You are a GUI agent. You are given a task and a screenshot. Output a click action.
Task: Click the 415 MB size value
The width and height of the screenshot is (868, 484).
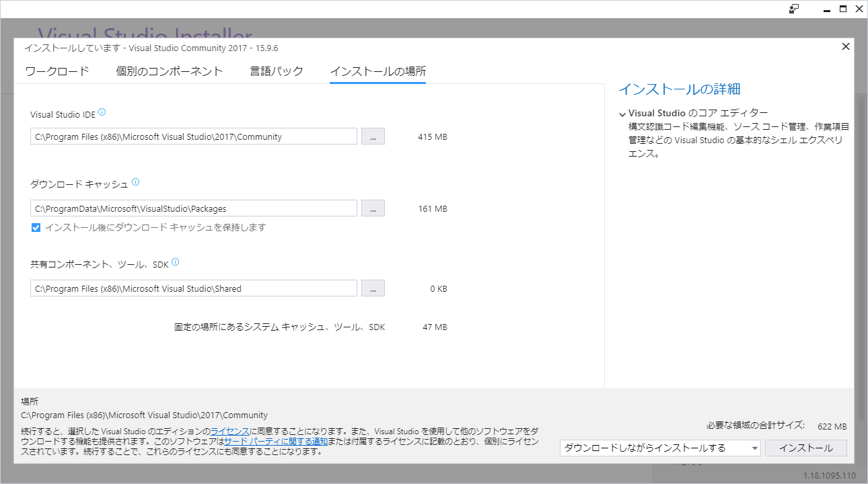click(x=432, y=137)
